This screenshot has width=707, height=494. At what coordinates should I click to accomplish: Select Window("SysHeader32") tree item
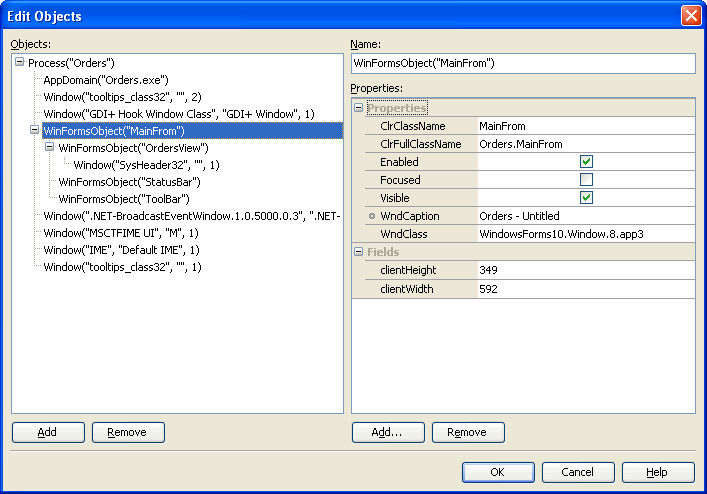point(146,165)
